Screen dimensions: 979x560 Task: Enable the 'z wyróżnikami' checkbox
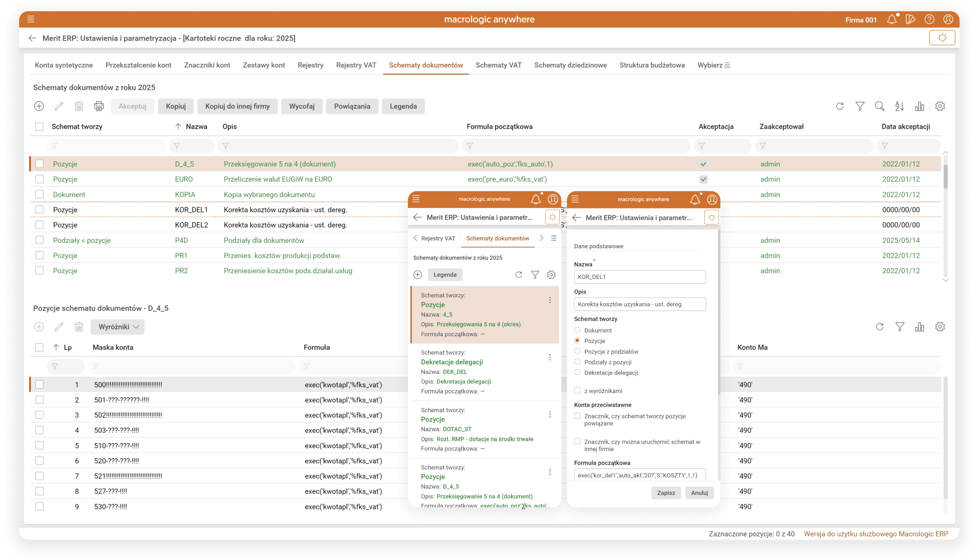click(577, 391)
